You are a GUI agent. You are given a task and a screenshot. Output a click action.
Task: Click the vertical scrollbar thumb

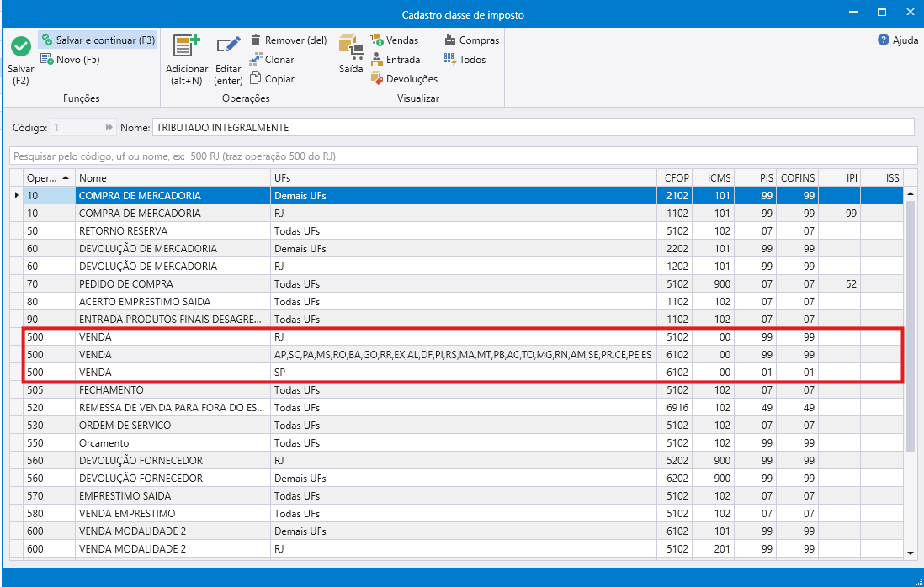(911, 327)
